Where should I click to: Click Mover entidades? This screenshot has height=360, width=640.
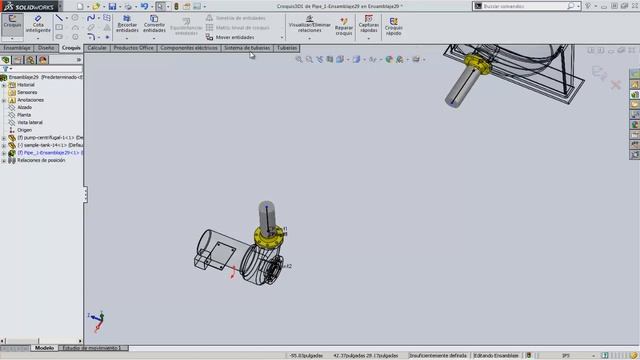(230, 37)
